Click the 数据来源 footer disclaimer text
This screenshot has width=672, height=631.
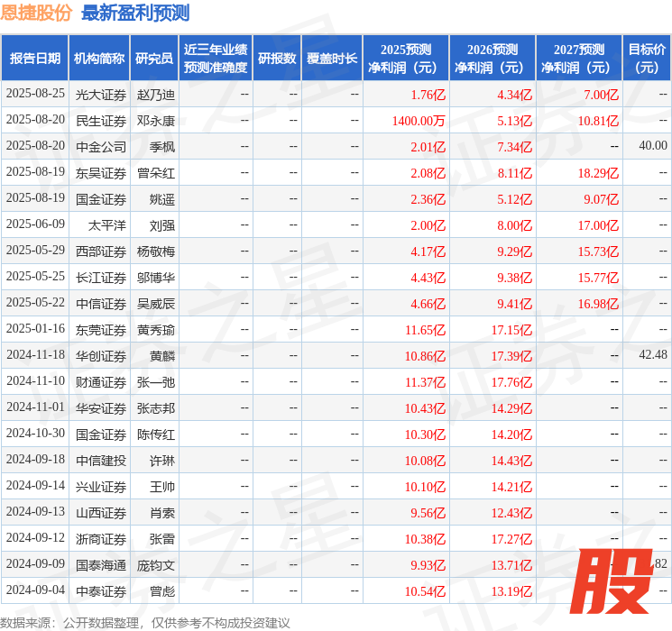click(x=145, y=622)
